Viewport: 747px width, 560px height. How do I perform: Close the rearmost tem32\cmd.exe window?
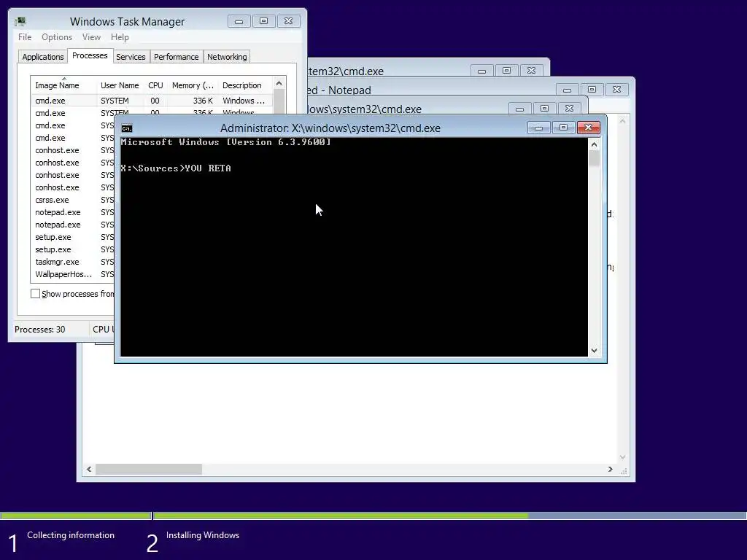click(532, 71)
